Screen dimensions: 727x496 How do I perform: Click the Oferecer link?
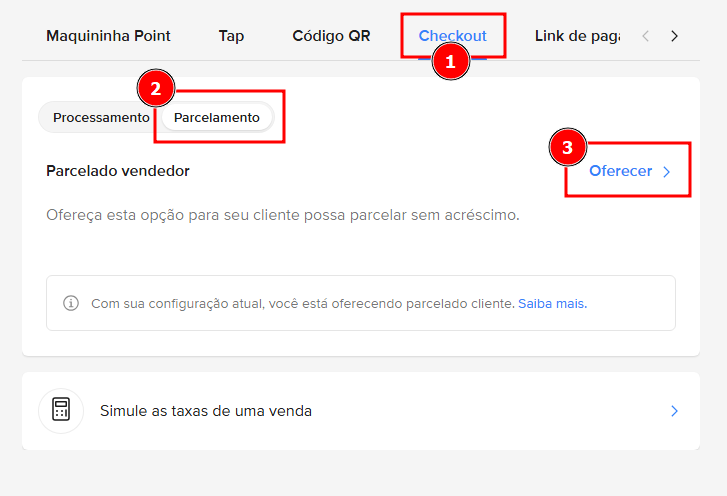tap(620, 171)
